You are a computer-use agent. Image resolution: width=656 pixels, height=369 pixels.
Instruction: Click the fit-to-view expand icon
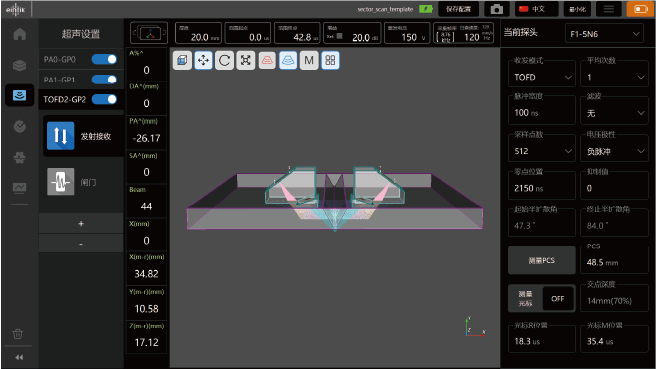[246, 61]
